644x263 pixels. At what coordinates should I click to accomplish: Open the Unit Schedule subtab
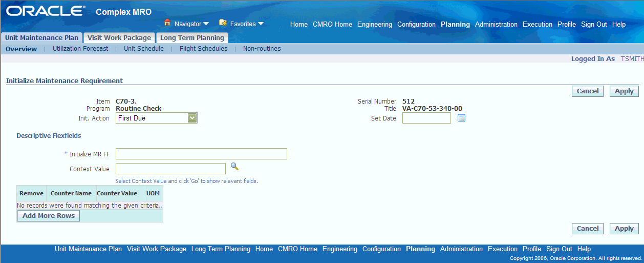click(x=144, y=49)
